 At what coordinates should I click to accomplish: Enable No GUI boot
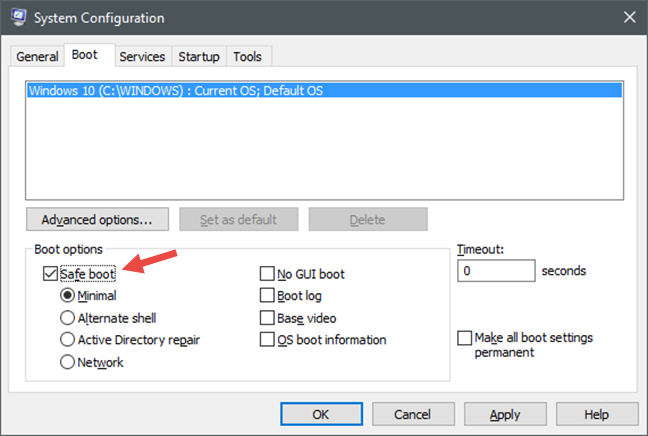pyautogui.click(x=267, y=274)
